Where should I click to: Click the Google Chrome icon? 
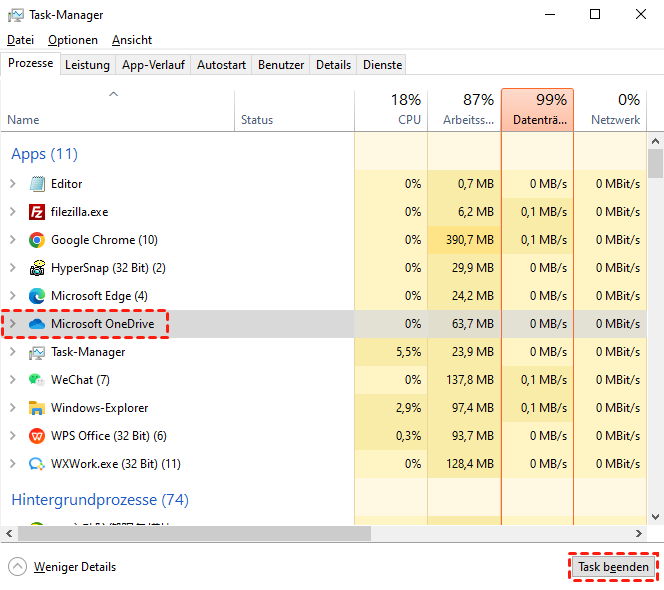coord(37,240)
